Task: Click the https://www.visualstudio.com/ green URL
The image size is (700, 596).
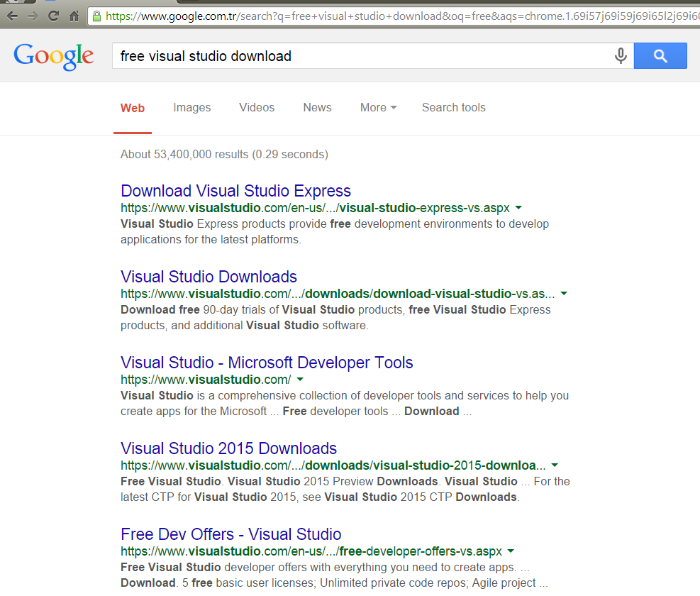Action: click(x=206, y=380)
